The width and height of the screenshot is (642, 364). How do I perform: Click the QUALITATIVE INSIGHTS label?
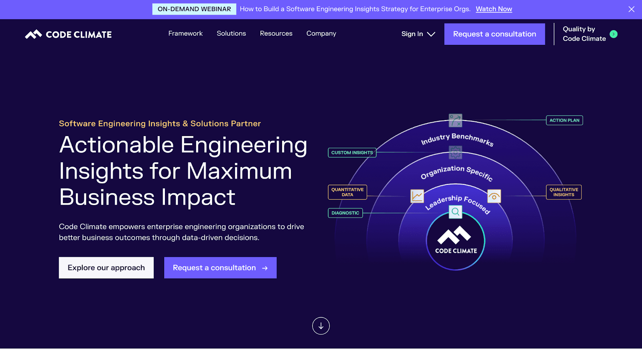pyautogui.click(x=564, y=192)
